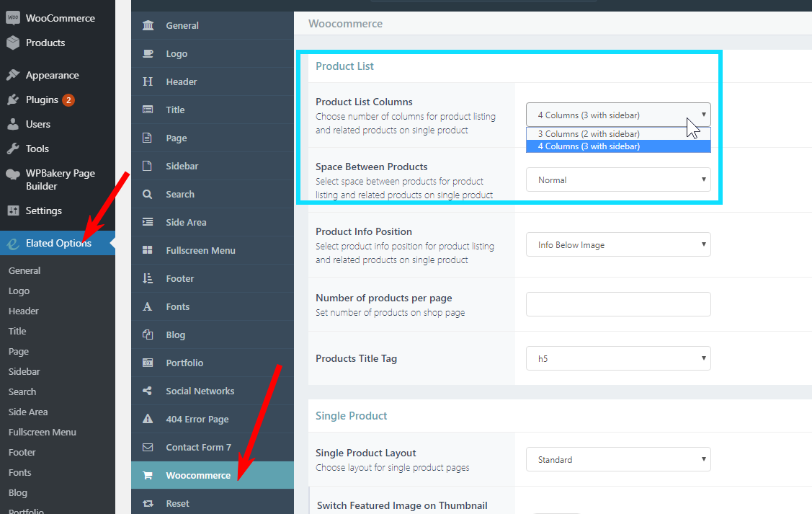The width and height of the screenshot is (812, 514).
Task: Open Header submenu under Elated Options
Action: [x=23, y=311]
